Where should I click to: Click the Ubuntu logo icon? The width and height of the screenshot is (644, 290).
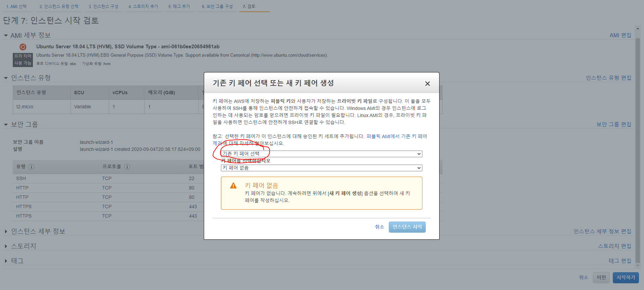(23, 47)
